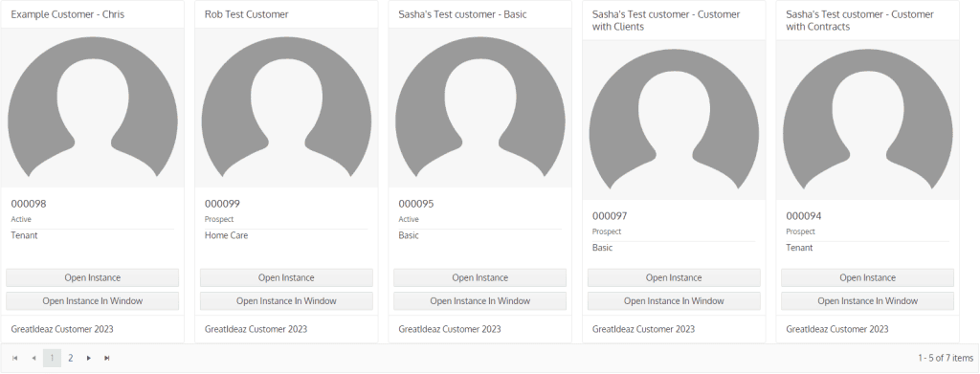Click the Rob Test Customer title
Screen dimensions: 980x374
pos(246,14)
